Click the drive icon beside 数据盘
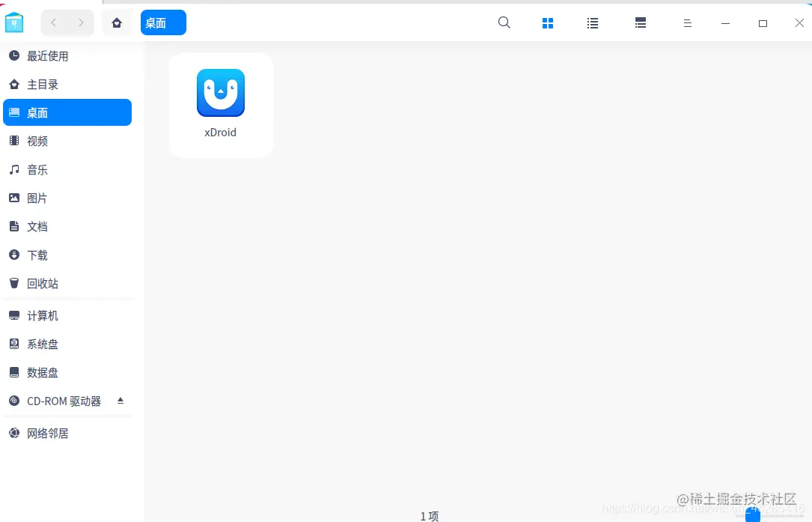This screenshot has width=812, height=522. pos(14,372)
